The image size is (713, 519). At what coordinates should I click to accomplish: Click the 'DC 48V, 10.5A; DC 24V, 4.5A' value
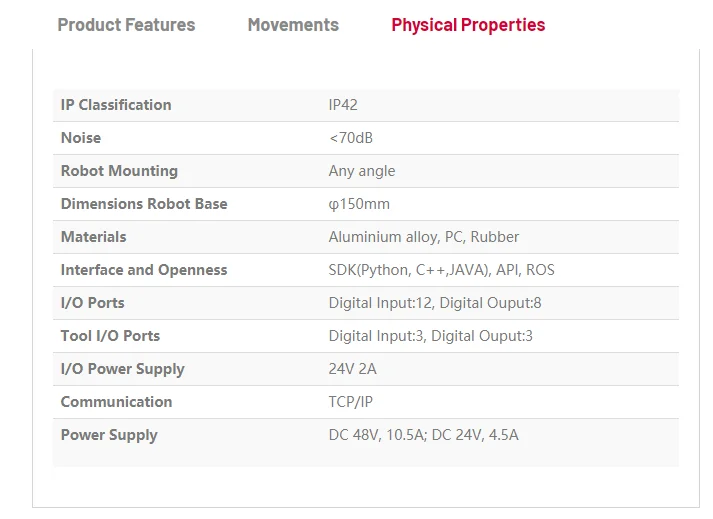424,435
